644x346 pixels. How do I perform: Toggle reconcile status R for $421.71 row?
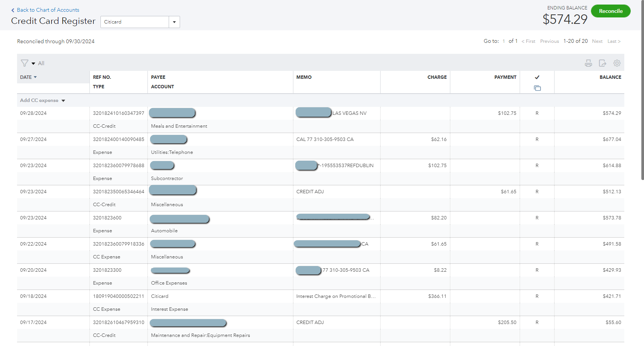coord(537,296)
